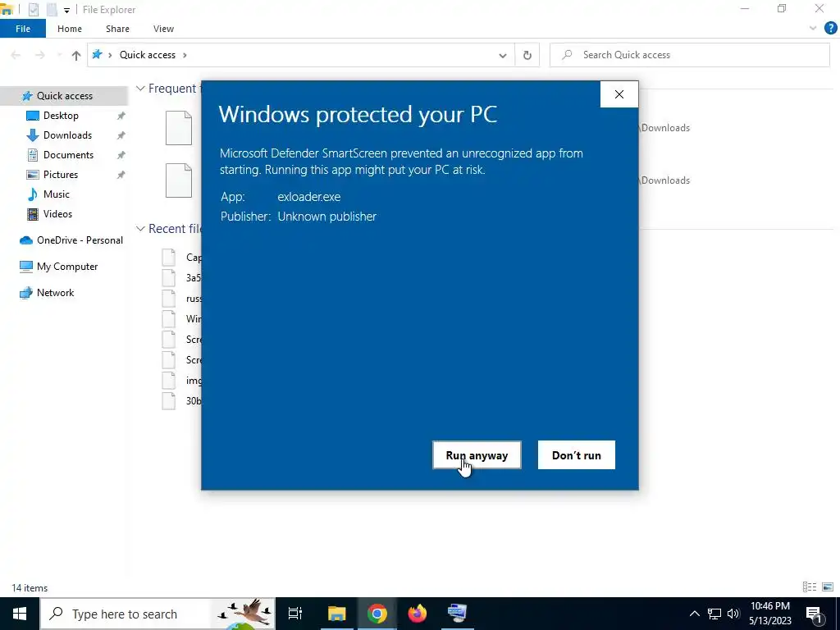Image resolution: width=840 pixels, height=630 pixels.
Task: Select the recent file starting with Win
Action: click(182, 319)
